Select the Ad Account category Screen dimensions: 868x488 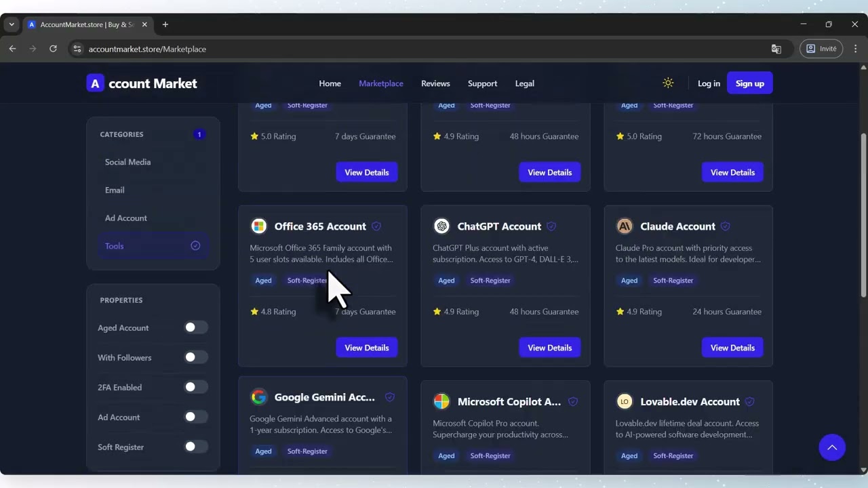(153, 218)
